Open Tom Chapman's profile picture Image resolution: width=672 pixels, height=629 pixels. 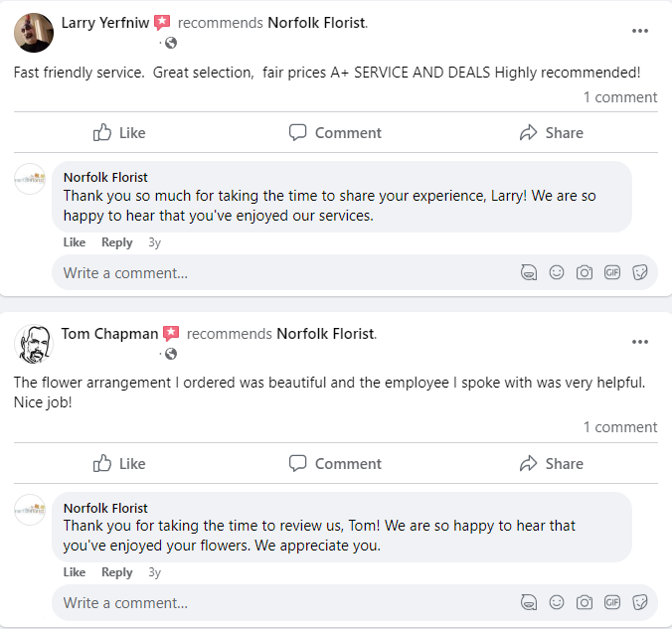(34, 344)
